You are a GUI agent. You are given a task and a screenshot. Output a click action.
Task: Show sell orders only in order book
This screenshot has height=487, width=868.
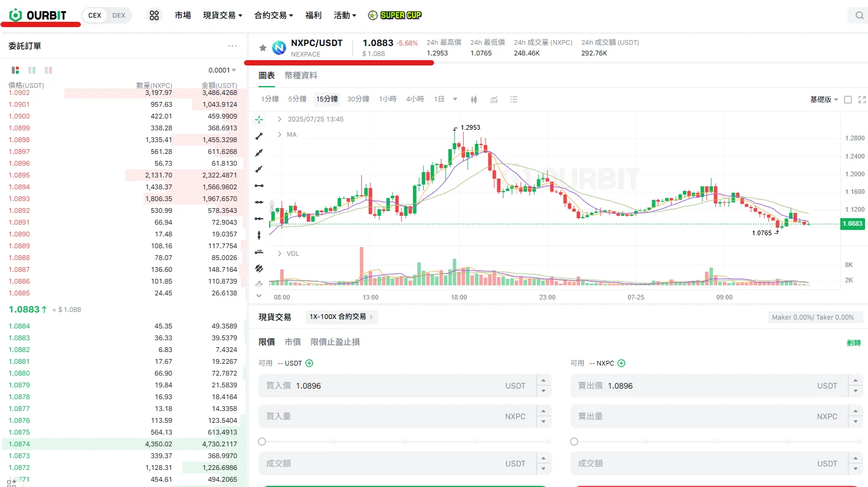pyautogui.click(x=48, y=70)
